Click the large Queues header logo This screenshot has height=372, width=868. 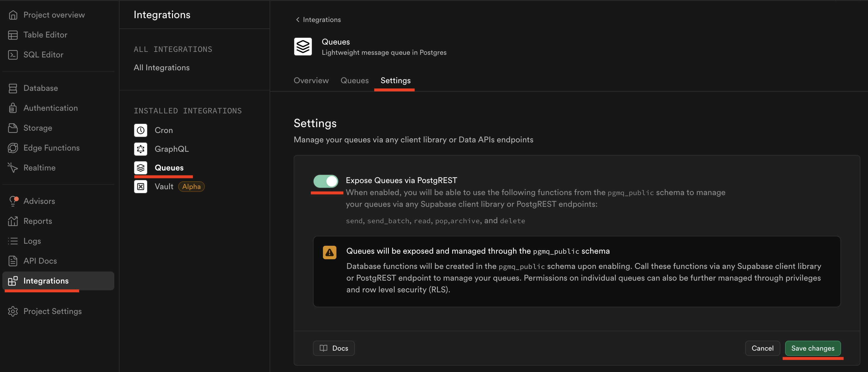tap(303, 47)
